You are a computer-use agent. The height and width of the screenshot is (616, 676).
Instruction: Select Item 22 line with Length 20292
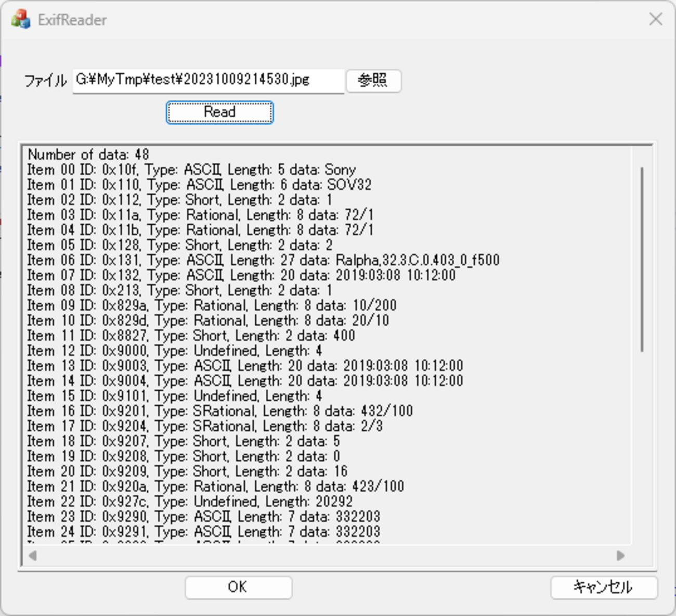(x=190, y=502)
